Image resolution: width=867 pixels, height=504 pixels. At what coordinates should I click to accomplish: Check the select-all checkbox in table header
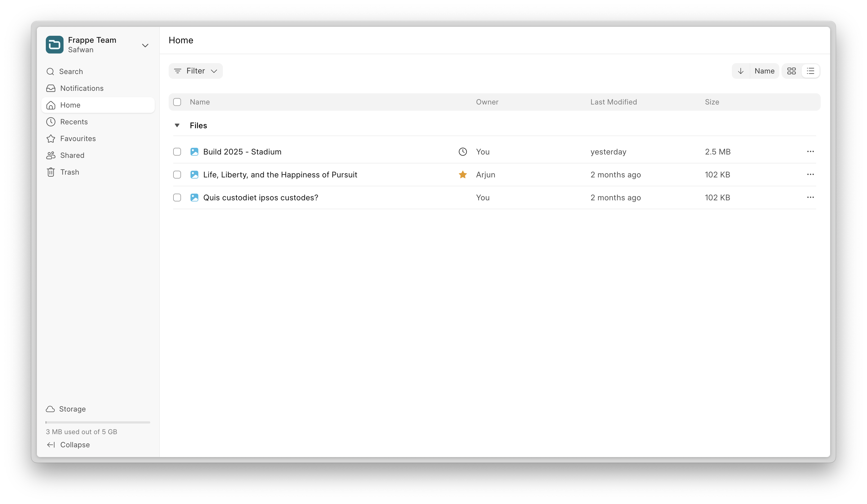point(177,102)
